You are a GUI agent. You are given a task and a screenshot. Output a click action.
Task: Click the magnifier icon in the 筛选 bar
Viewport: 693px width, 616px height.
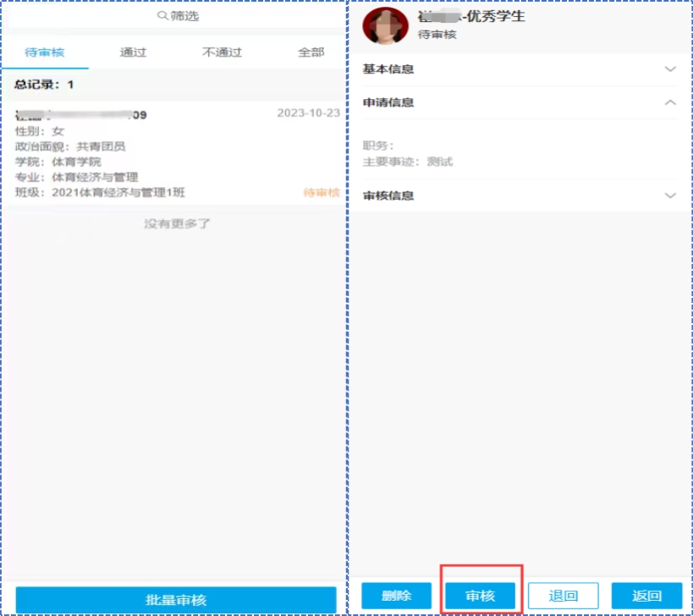(162, 16)
